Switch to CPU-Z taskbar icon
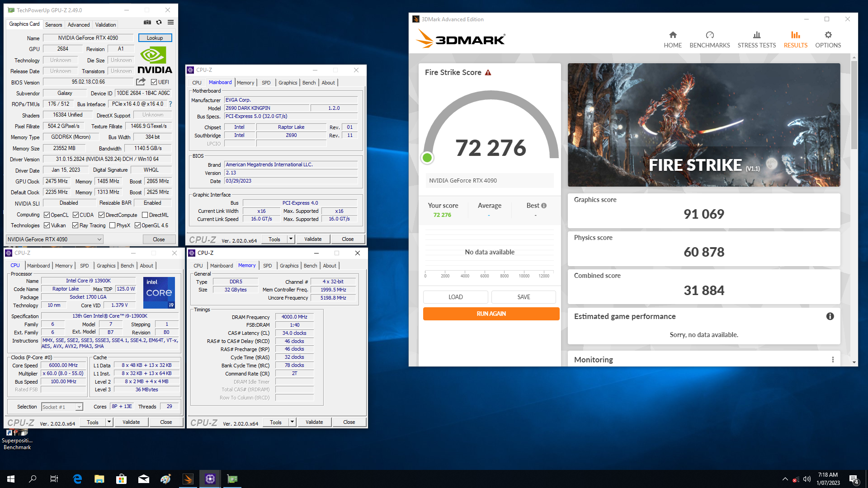Viewport: 868px width, 488px height. (210, 479)
